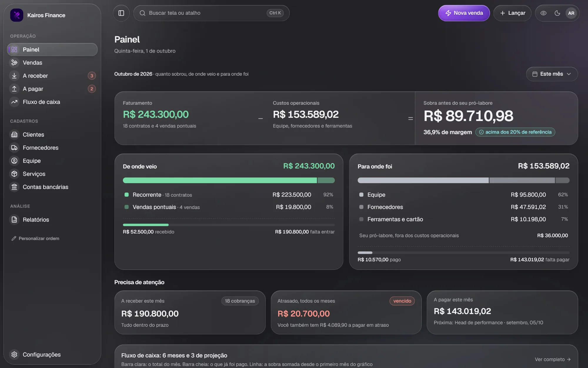
Task: Open the Atrasado, todos os meses card
Action: (x=346, y=312)
